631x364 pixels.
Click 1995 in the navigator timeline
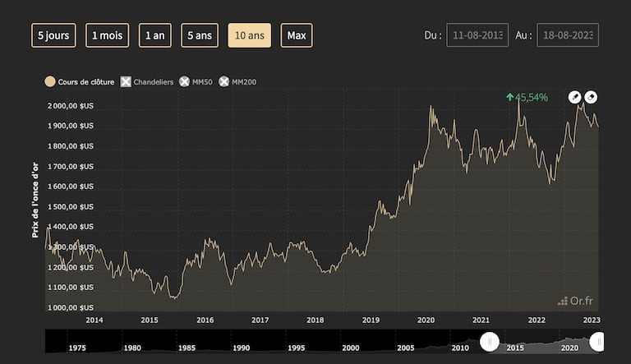297,348
